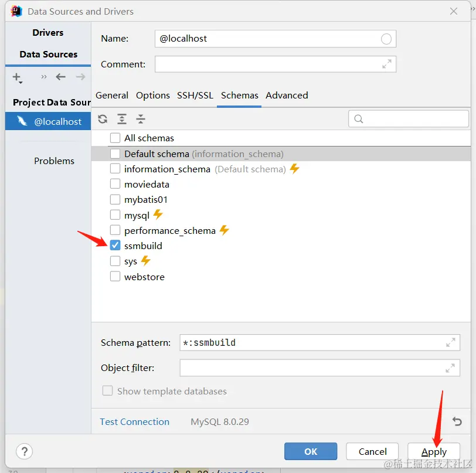The image size is (476, 473).
Task: Expand the Object filter field
Action: click(x=450, y=368)
